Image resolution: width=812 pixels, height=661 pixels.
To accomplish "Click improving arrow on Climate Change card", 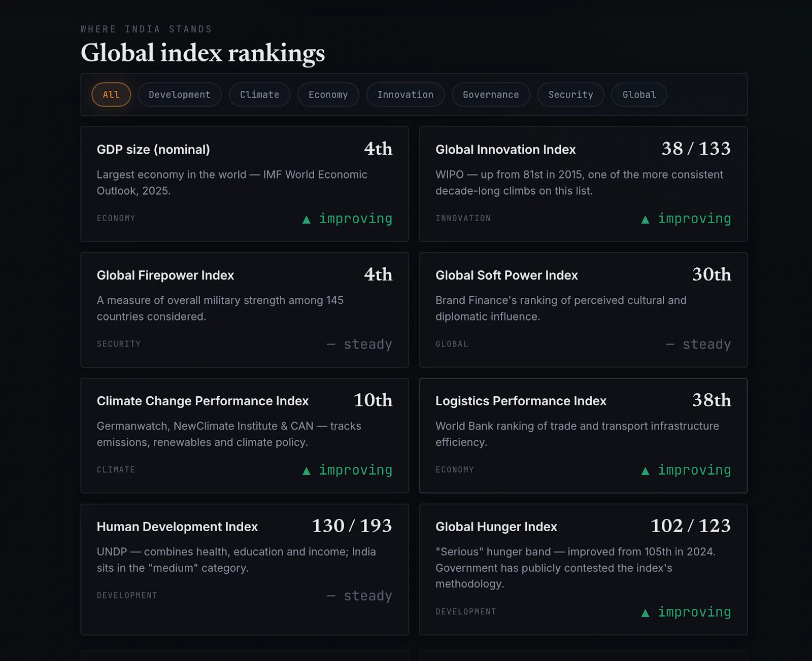I will pyautogui.click(x=307, y=471).
